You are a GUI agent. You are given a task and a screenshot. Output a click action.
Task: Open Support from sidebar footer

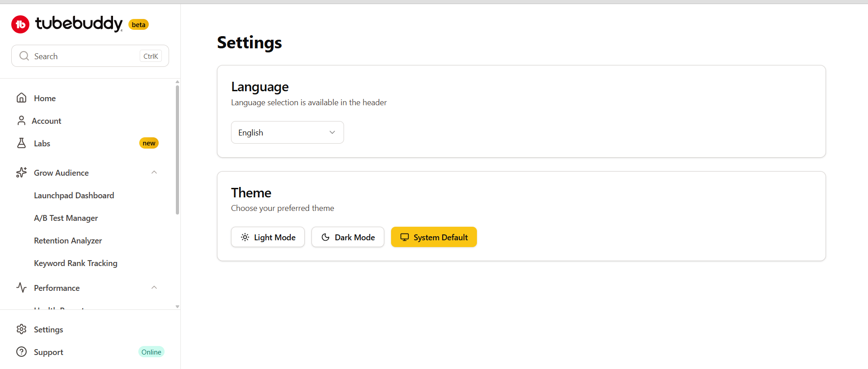click(48, 352)
